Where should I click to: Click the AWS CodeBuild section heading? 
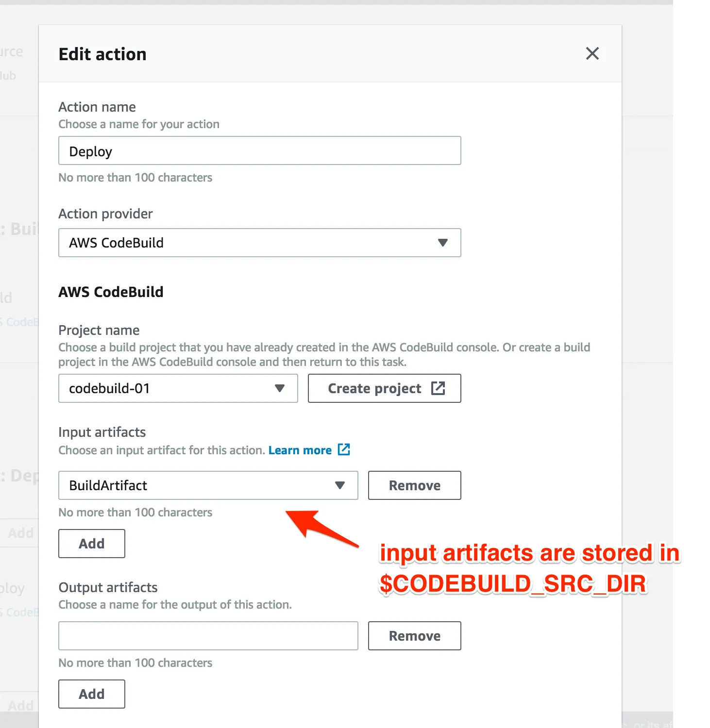pos(111,292)
